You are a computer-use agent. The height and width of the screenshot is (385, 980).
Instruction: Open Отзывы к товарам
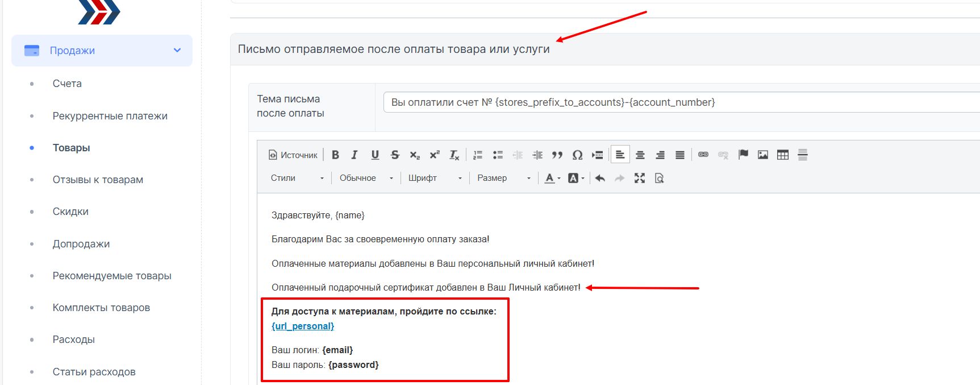(x=98, y=180)
